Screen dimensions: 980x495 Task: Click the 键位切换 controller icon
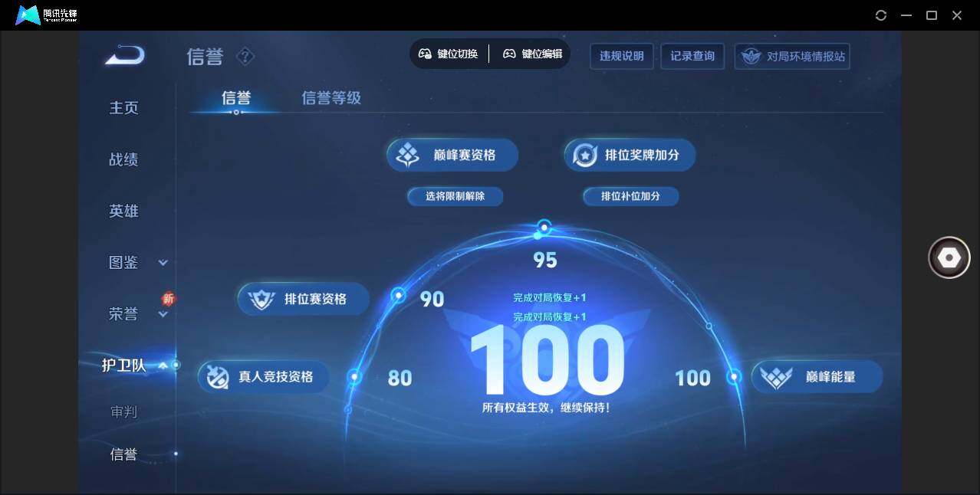(x=425, y=54)
